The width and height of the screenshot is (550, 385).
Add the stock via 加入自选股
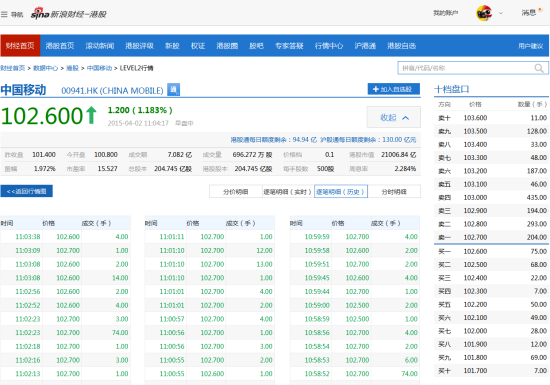394,89
